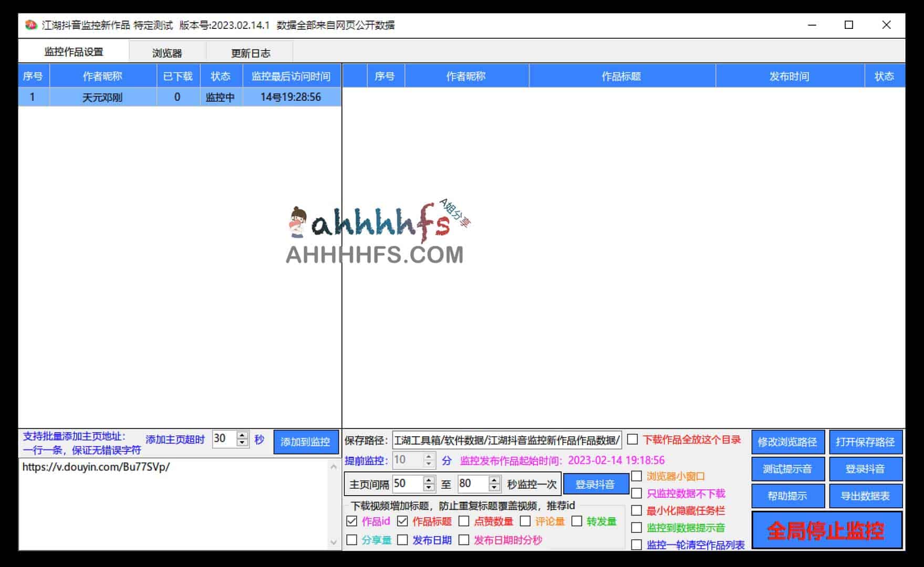
Task: Increase the 添加主页超时 seconds value
Action: [241, 435]
